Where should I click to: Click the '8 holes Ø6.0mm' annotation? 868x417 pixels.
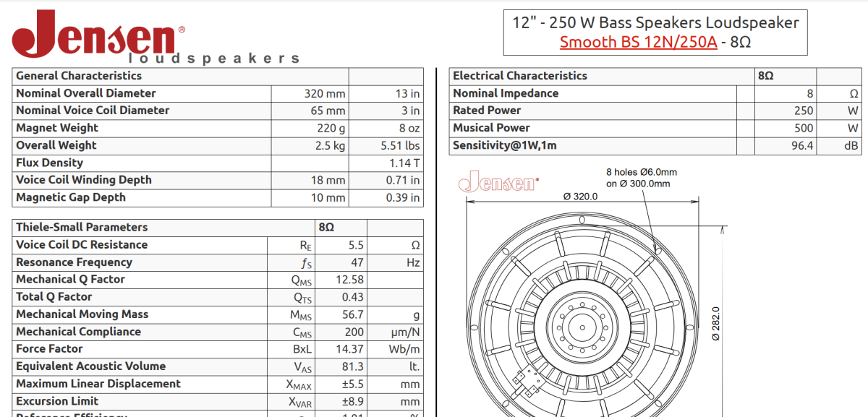point(642,173)
